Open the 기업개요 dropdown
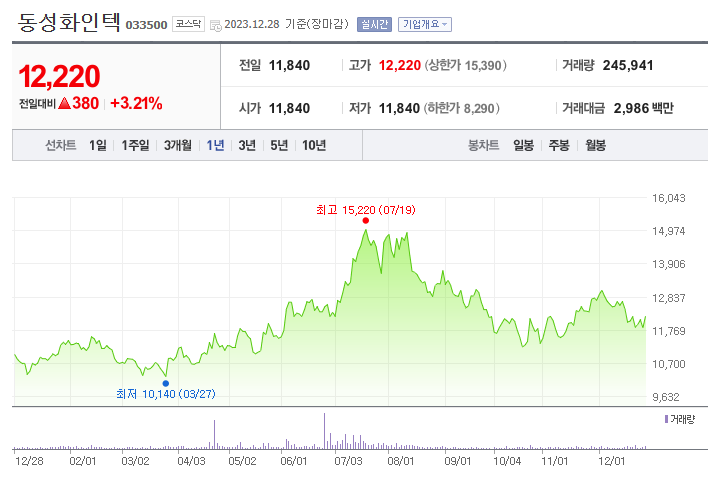 tap(425, 24)
